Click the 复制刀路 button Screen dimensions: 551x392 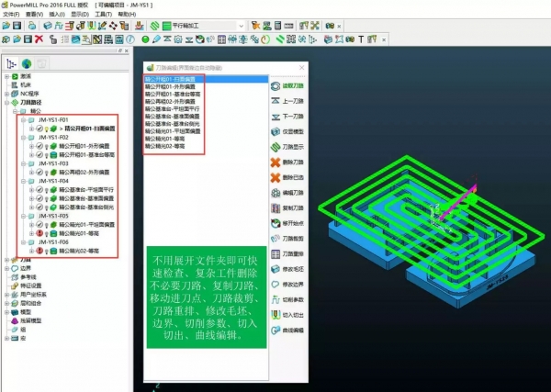point(287,207)
